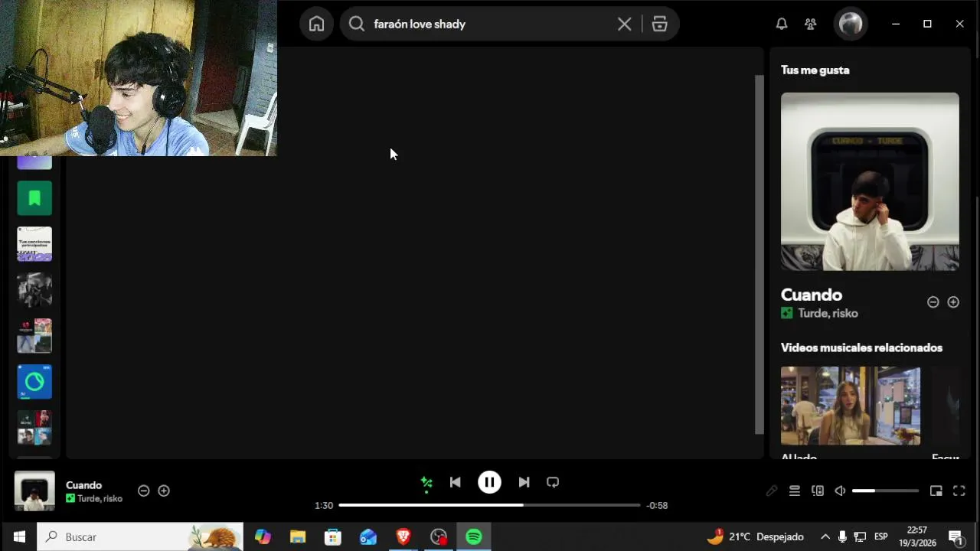Open the black-and-white band photo playlist
The image size is (980, 551).
pyautogui.click(x=34, y=290)
